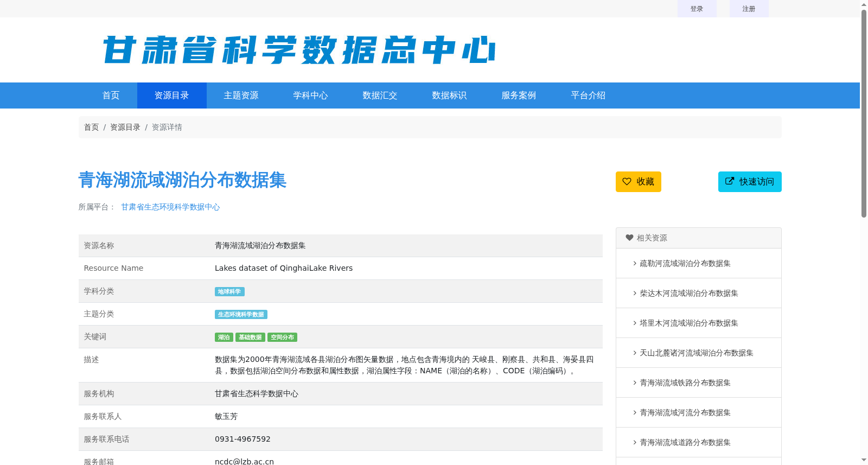Open related resource 疏勒河流域湖泊分布数据集
The width and height of the screenshot is (868, 465).
click(x=685, y=263)
